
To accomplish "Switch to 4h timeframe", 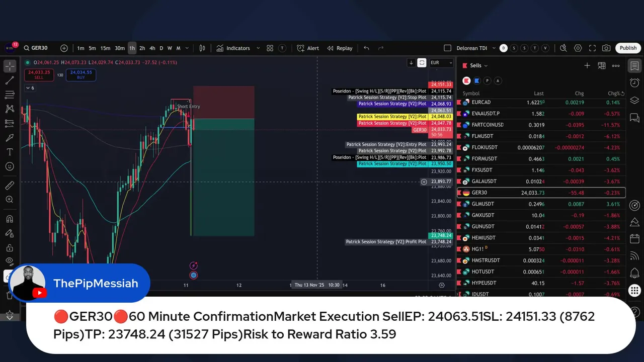I will coord(152,48).
